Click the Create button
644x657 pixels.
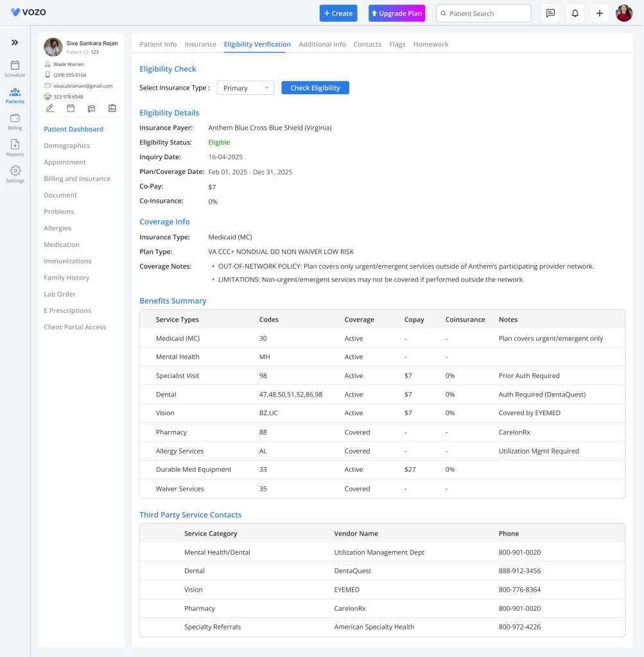point(338,13)
